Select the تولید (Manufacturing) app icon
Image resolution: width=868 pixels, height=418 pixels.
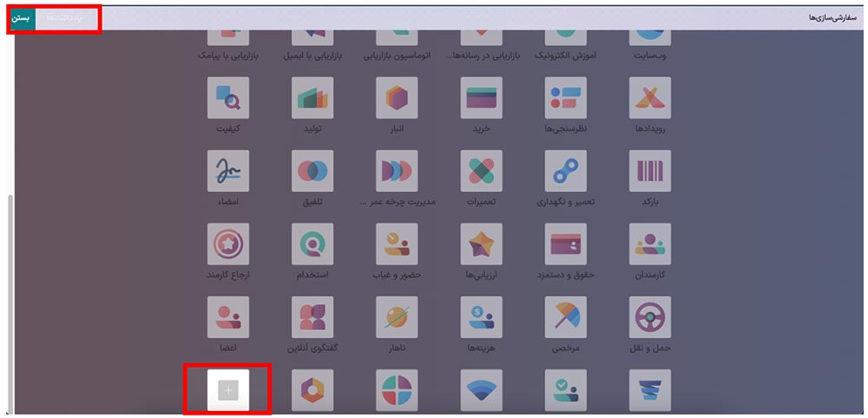[312, 98]
